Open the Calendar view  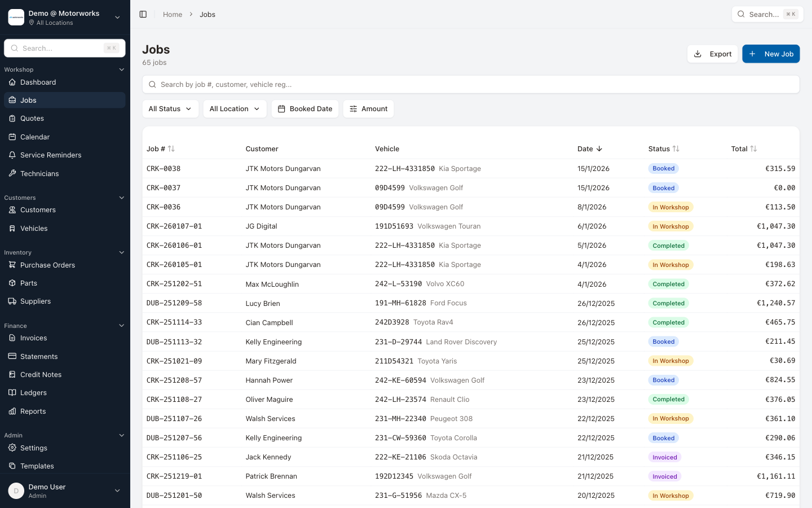pos(34,137)
